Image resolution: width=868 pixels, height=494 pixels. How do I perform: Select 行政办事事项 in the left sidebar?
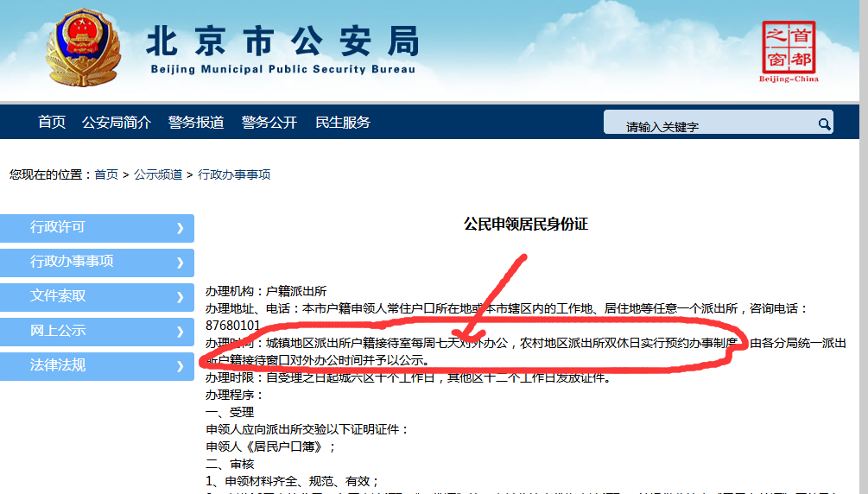[72, 262]
